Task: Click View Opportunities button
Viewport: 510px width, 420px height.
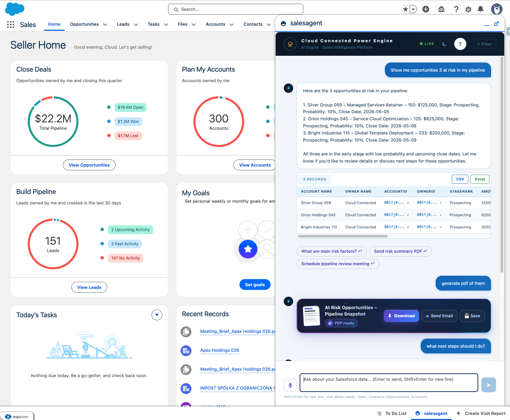Action: (89, 165)
